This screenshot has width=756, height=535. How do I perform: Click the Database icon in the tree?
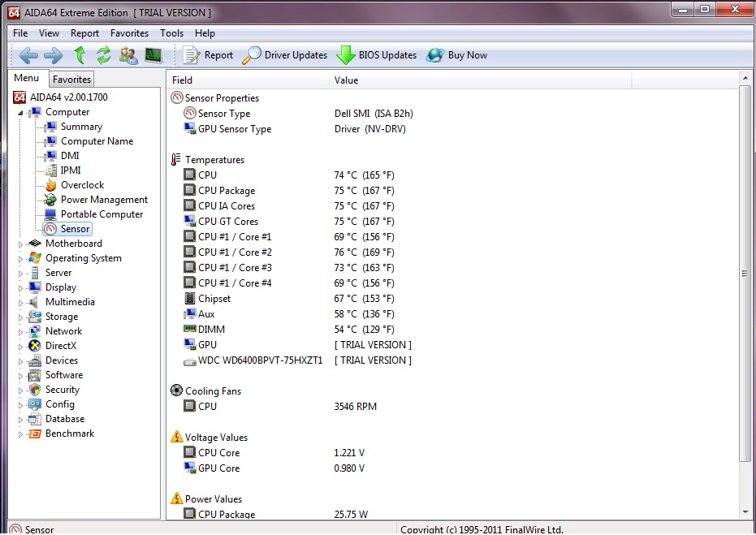[x=35, y=419]
